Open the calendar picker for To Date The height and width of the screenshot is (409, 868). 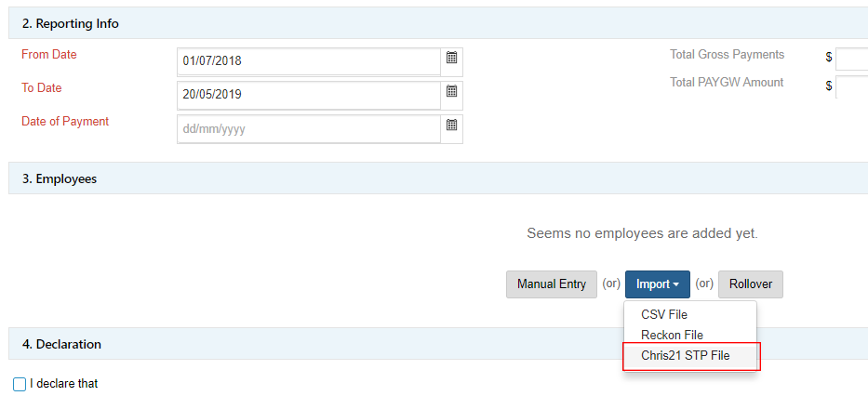pos(451,92)
